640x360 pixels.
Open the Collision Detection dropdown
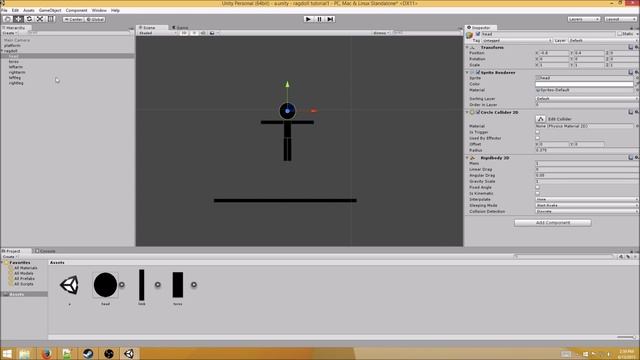coord(587,211)
